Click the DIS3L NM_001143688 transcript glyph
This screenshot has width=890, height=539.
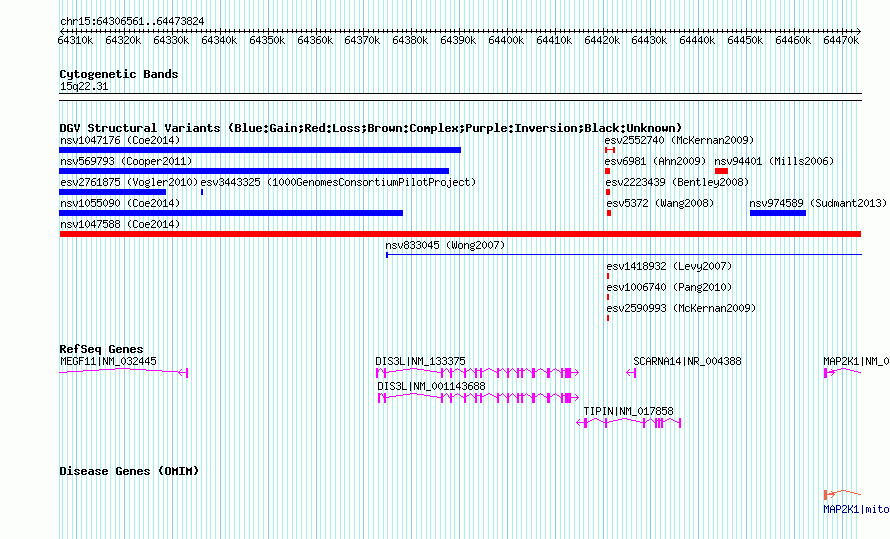point(478,398)
